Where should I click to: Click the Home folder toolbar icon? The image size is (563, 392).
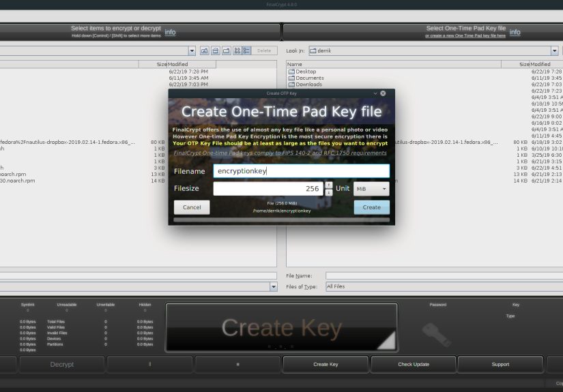tap(216, 51)
